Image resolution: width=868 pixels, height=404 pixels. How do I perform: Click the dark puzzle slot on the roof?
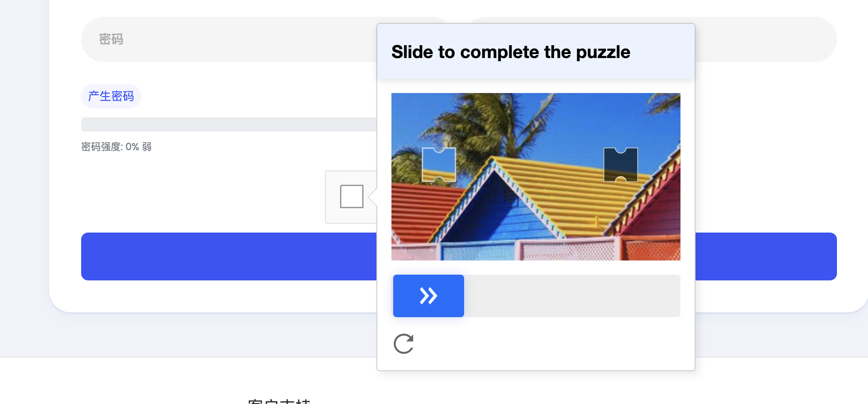tap(621, 165)
